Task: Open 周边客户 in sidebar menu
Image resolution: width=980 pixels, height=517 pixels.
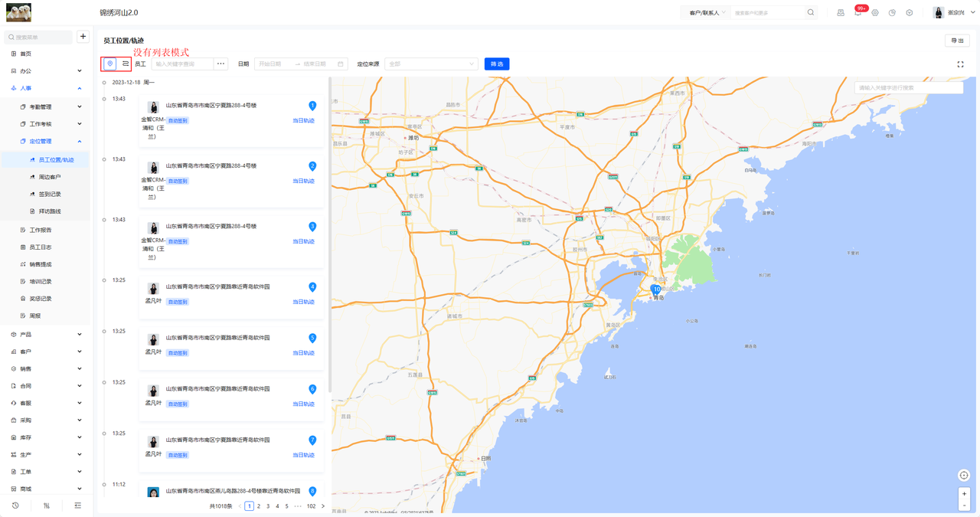Action: tap(50, 177)
